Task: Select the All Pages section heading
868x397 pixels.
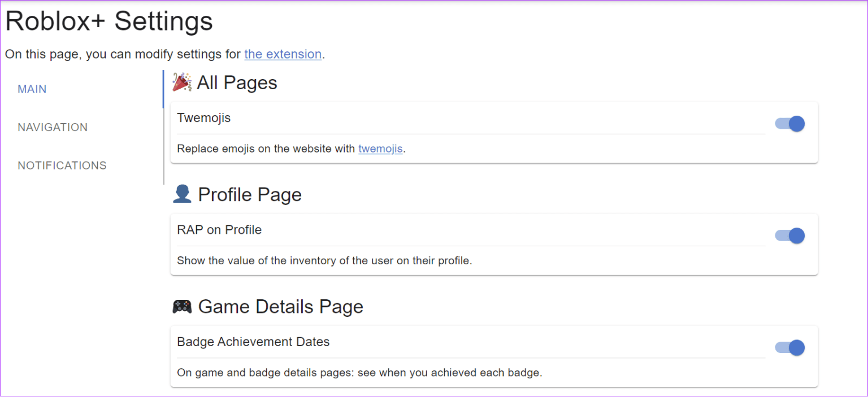Action: [x=237, y=82]
